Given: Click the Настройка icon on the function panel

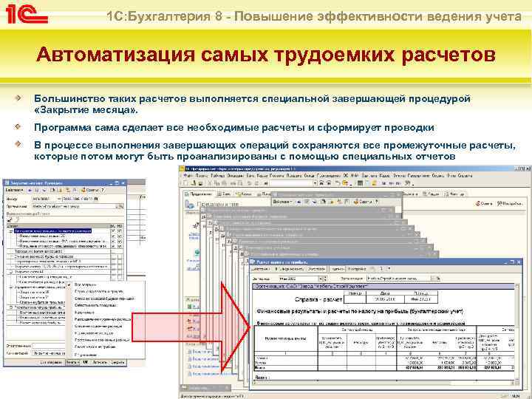Looking at the screenshot, I should coord(510,204).
